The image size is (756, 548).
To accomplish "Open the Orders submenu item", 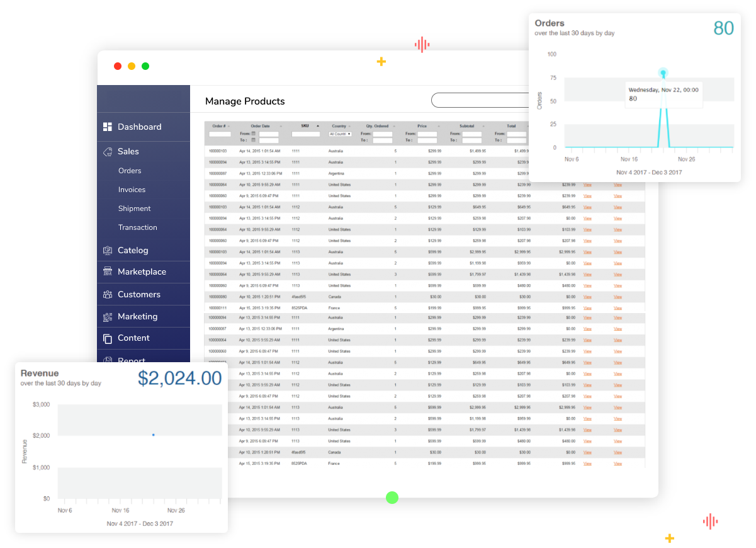I will point(130,171).
